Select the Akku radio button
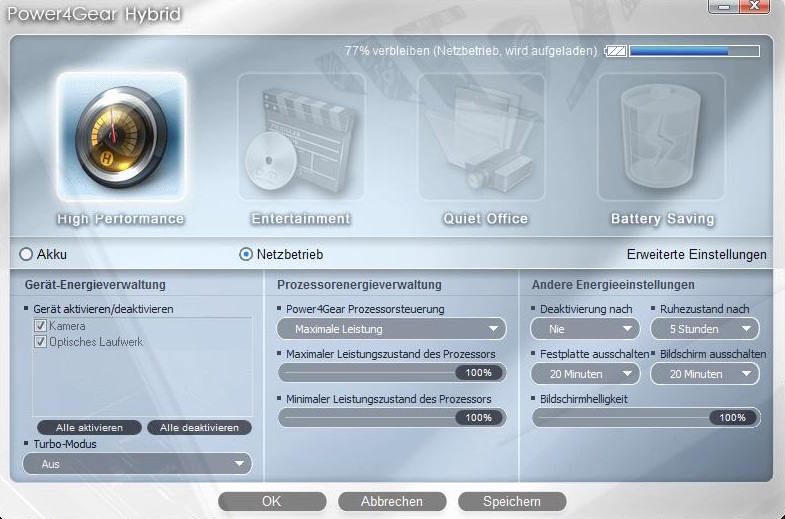 click(x=26, y=254)
